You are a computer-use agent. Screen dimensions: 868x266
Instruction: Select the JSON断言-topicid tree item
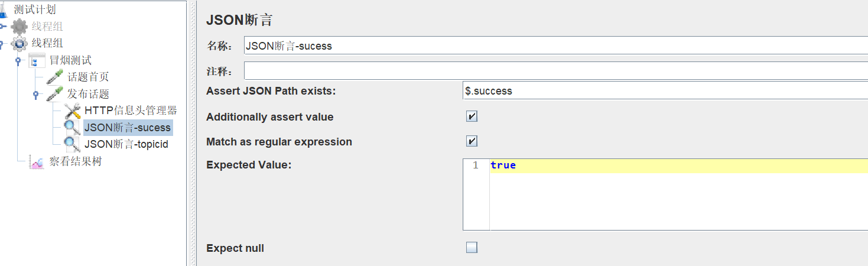point(126,144)
